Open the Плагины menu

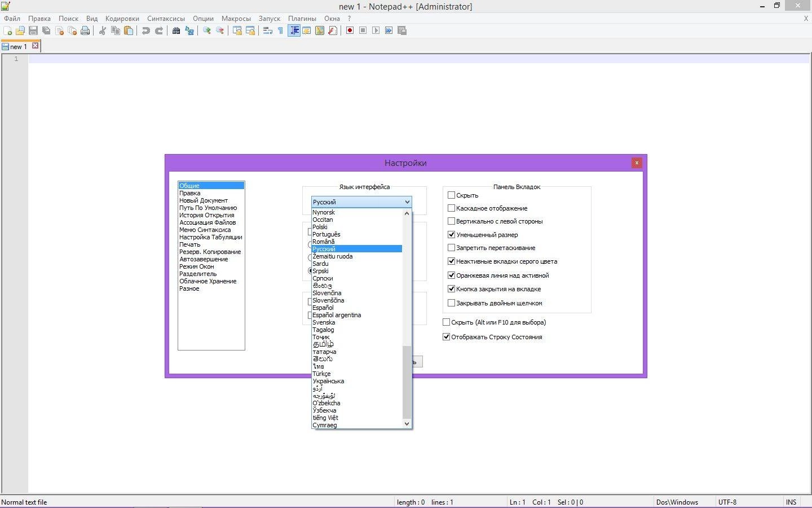(x=302, y=18)
